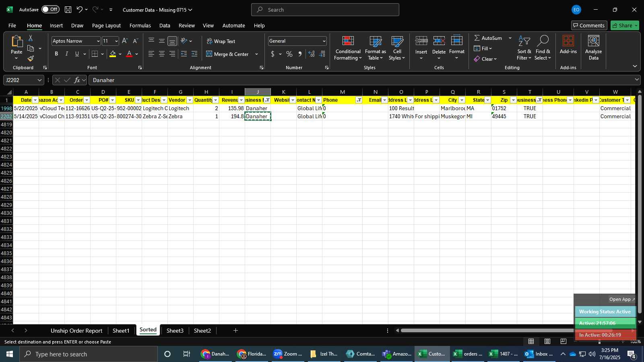The width and height of the screenshot is (644, 362).
Task: Switch to Page Break Preview view
Action: [563, 341]
